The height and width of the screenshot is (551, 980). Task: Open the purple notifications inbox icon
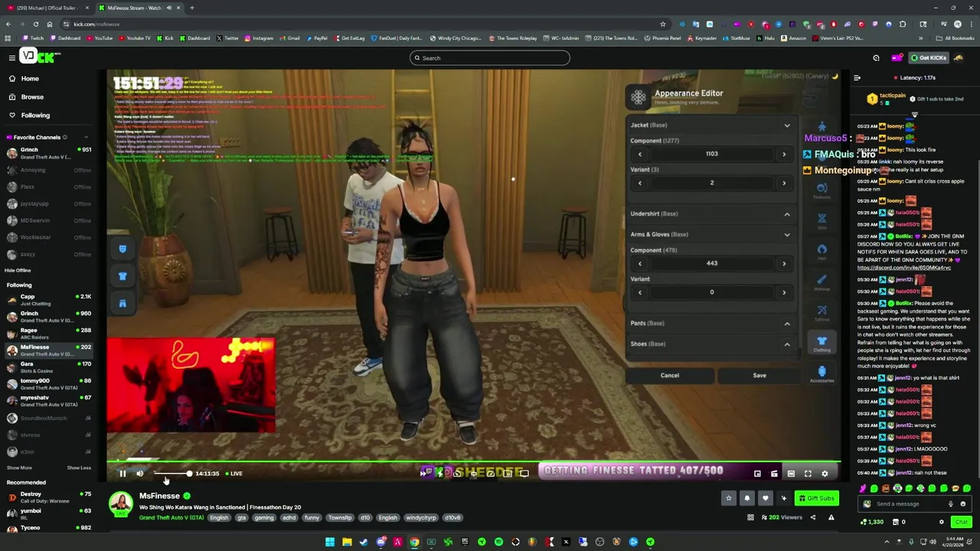[897, 57]
